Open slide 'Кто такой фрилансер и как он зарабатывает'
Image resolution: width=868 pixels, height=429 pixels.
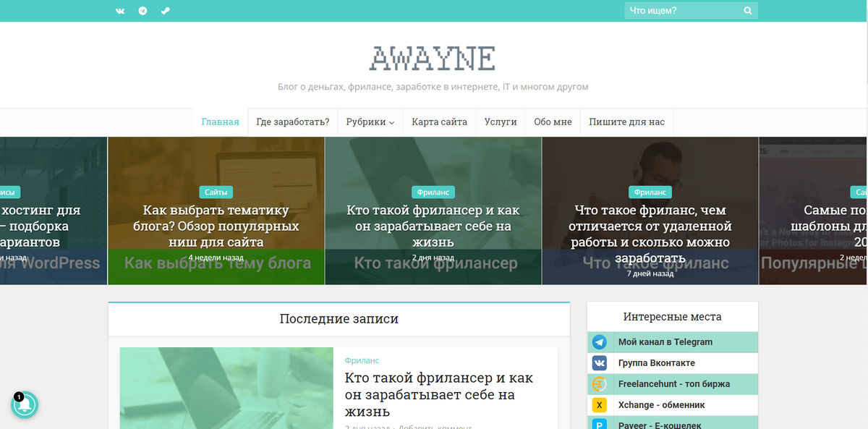coord(433,226)
